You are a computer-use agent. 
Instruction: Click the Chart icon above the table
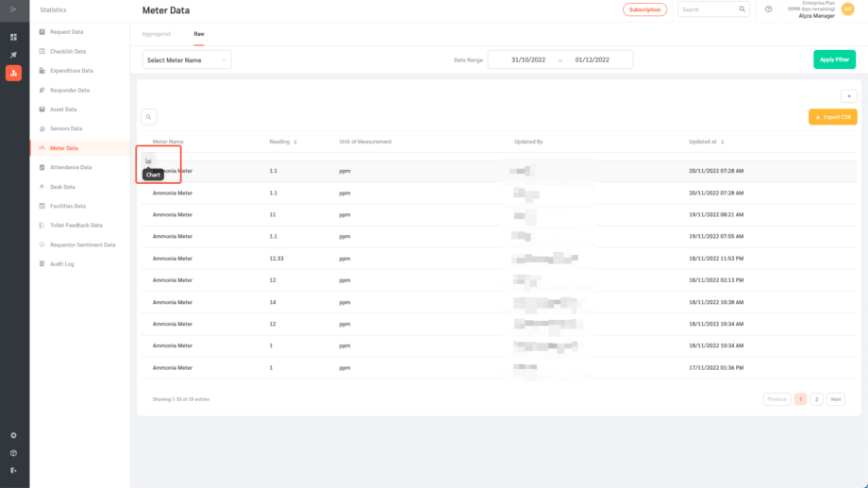click(x=148, y=160)
